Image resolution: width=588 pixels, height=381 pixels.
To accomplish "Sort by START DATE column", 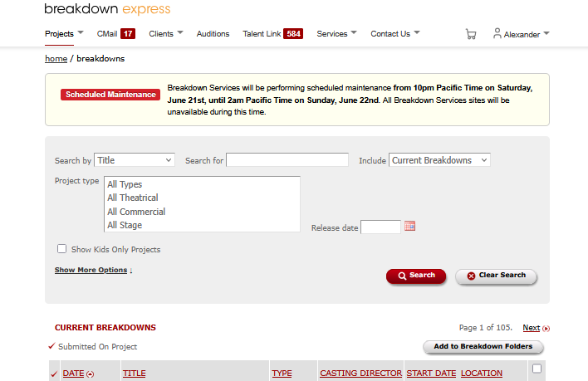I will tap(431, 374).
